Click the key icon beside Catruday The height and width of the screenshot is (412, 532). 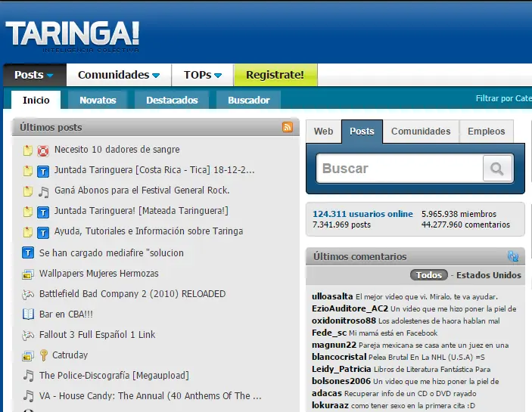click(43, 355)
